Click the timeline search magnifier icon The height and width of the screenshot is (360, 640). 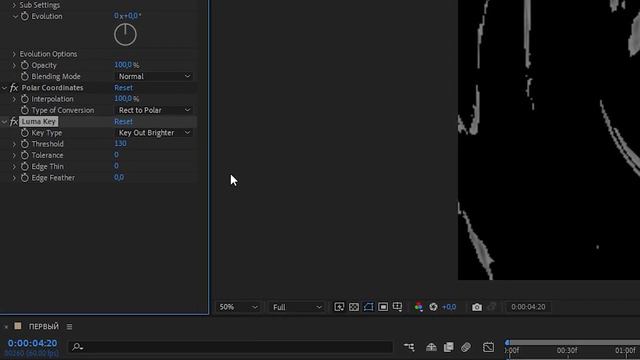click(x=77, y=347)
